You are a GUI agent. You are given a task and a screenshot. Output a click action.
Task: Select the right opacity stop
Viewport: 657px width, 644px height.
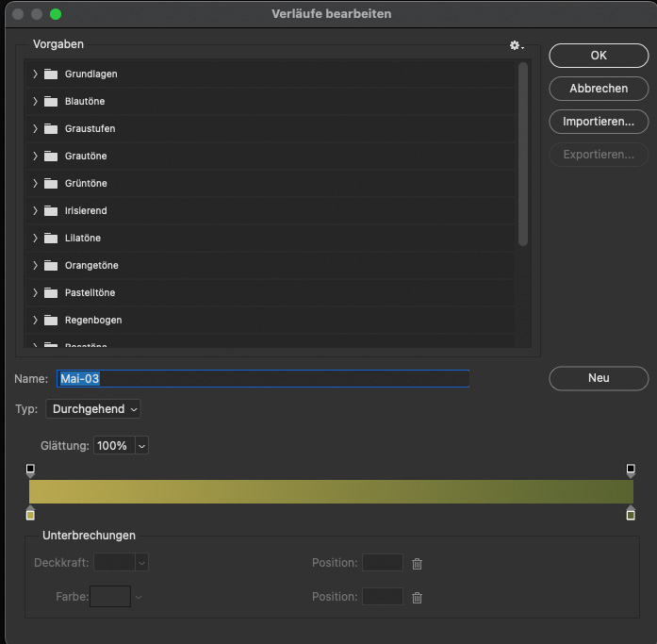point(631,471)
